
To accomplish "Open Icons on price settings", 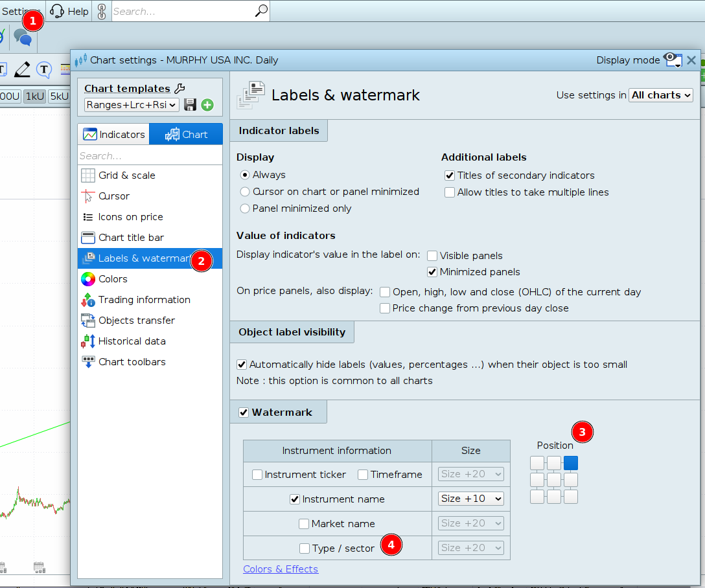I will coord(150,216).
